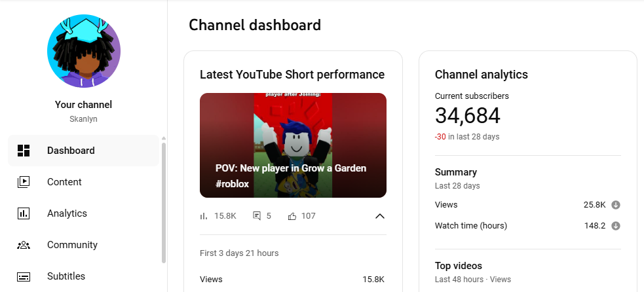This screenshot has width=644, height=292.
Task: Open the Subtitles sidebar entry
Action: (66, 276)
